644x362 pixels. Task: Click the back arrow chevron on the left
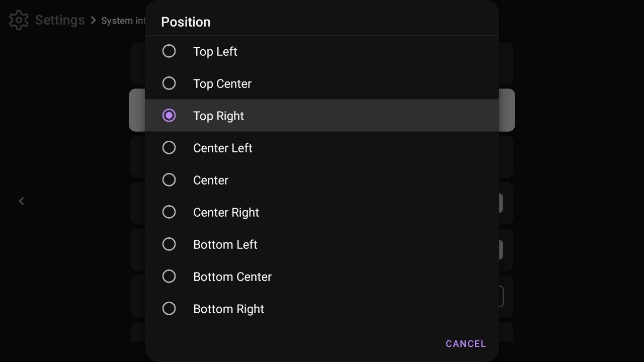coord(22,201)
